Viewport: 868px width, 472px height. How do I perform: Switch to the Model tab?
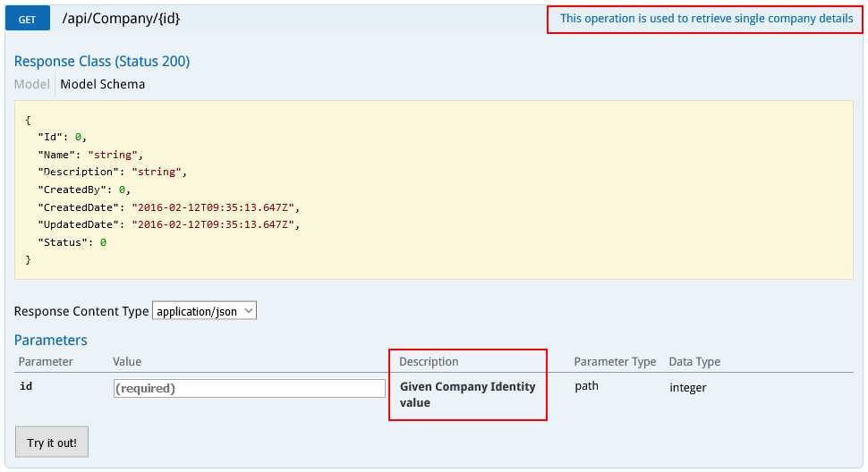tap(31, 84)
